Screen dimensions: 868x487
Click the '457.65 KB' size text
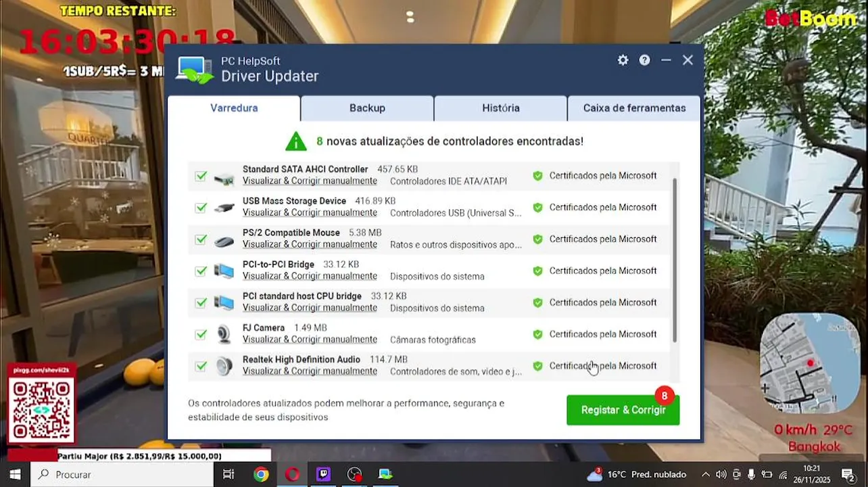tap(397, 169)
